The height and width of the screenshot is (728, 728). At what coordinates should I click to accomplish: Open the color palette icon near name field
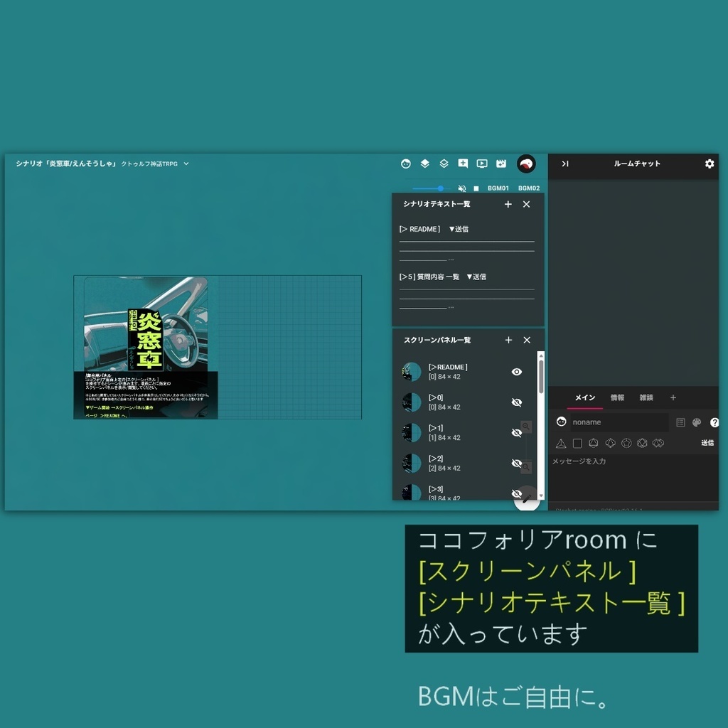tap(697, 422)
